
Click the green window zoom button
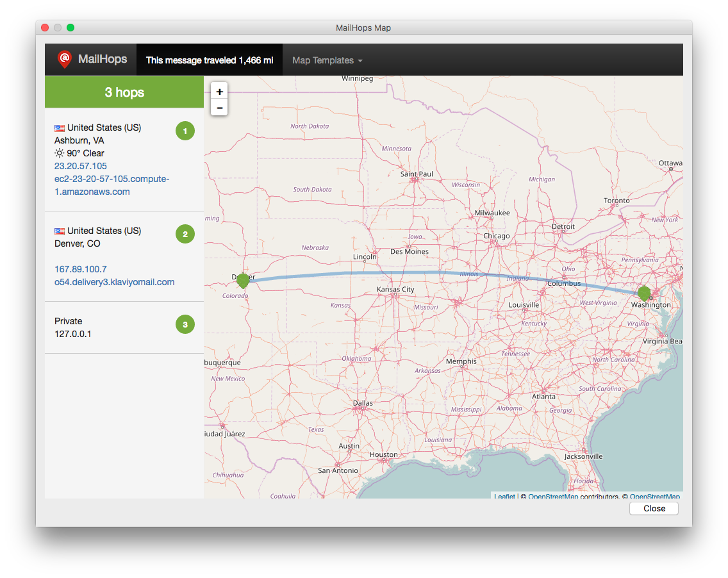pos(70,28)
